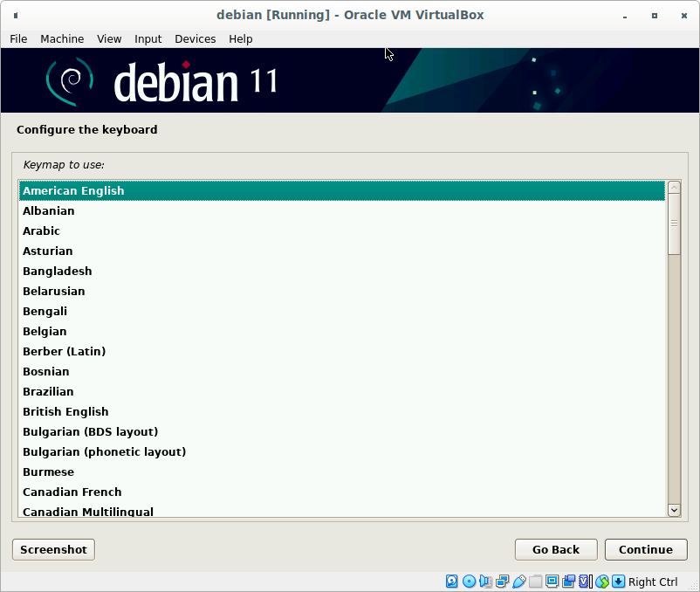This screenshot has width=700, height=592.
Task: Select British English keymap
Action: click(x=65, y=411)
